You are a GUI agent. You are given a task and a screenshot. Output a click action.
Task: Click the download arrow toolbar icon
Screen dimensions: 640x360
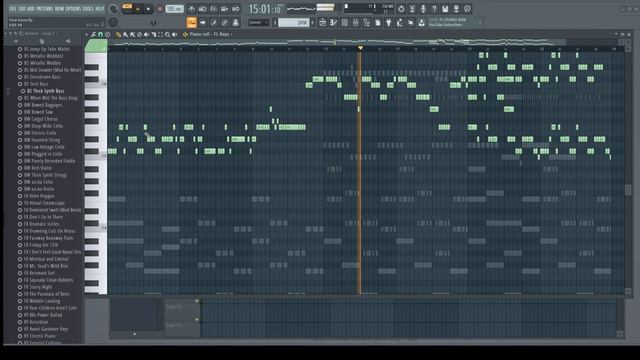(422, 22)
